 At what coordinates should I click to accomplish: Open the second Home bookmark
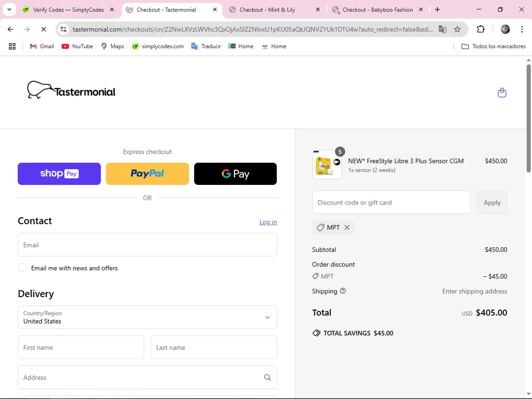[274, 46]
